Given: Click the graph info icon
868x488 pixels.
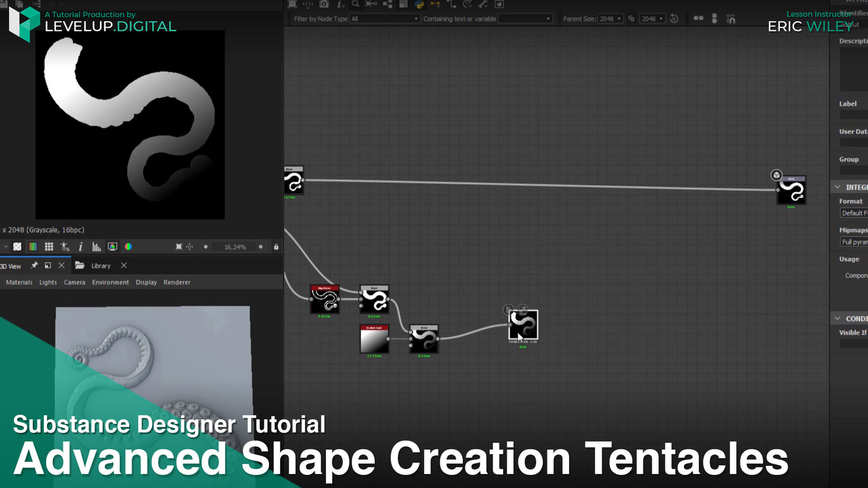Looking at the screenshot, I should tap(340, 4).
